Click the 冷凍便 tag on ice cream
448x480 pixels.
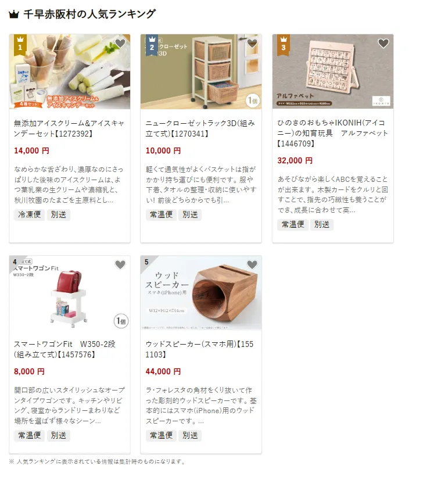[x=30, y=214]
